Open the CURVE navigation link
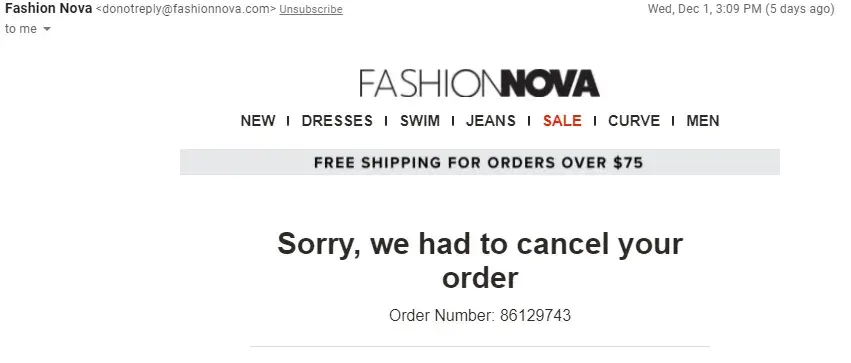The height and width of the screenshot is (363, 851). click(634, 120)
